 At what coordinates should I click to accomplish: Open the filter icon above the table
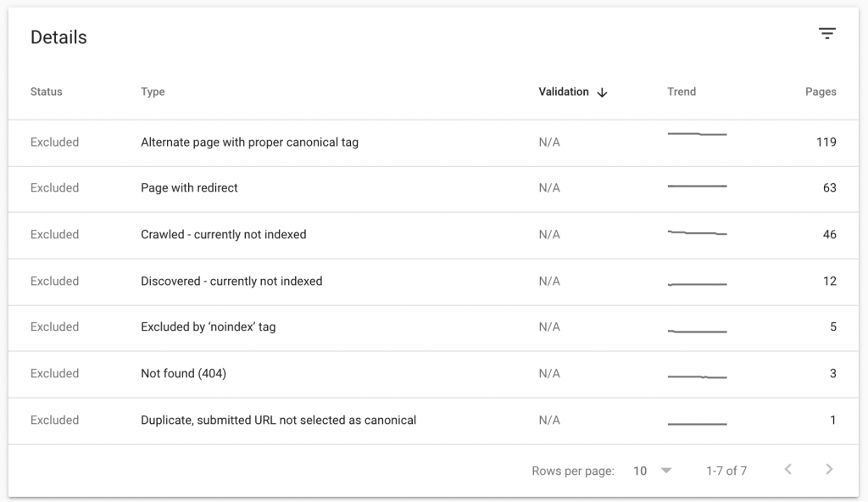pyautogui.click(x=827, y=32)
